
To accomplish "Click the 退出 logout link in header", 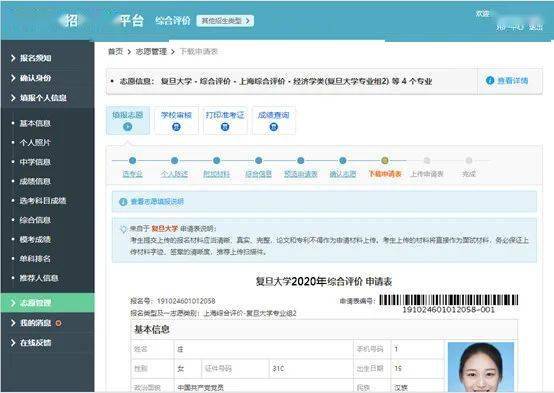I will click(535, 28).
